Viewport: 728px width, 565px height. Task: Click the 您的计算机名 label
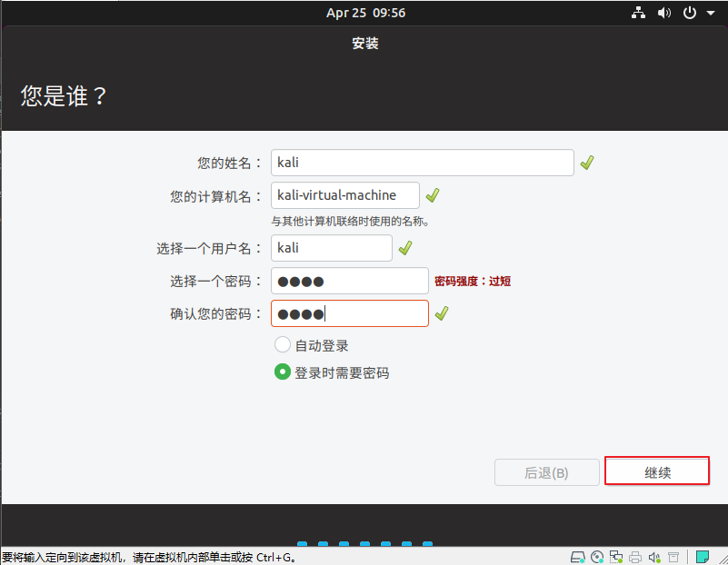coord(216,196)
